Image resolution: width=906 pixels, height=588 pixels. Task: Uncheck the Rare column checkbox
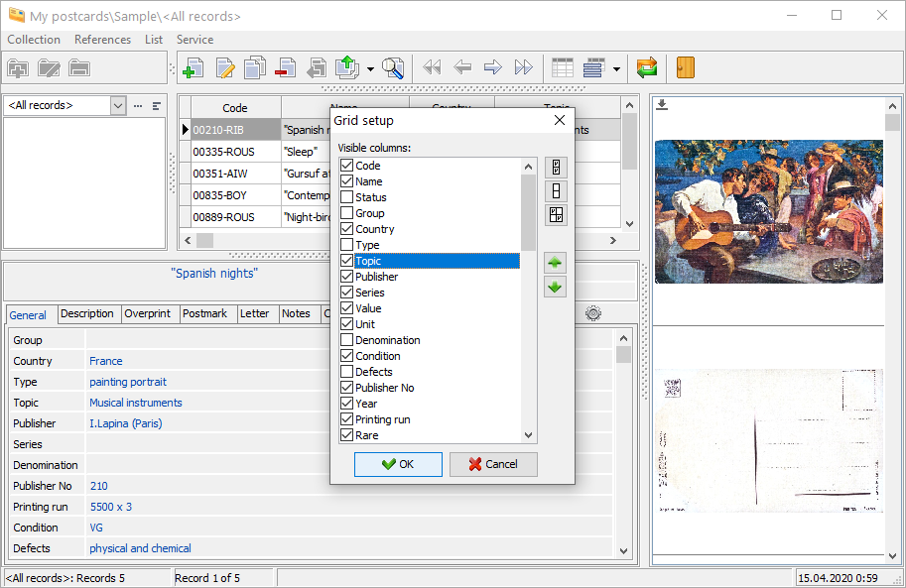point(346,435)
